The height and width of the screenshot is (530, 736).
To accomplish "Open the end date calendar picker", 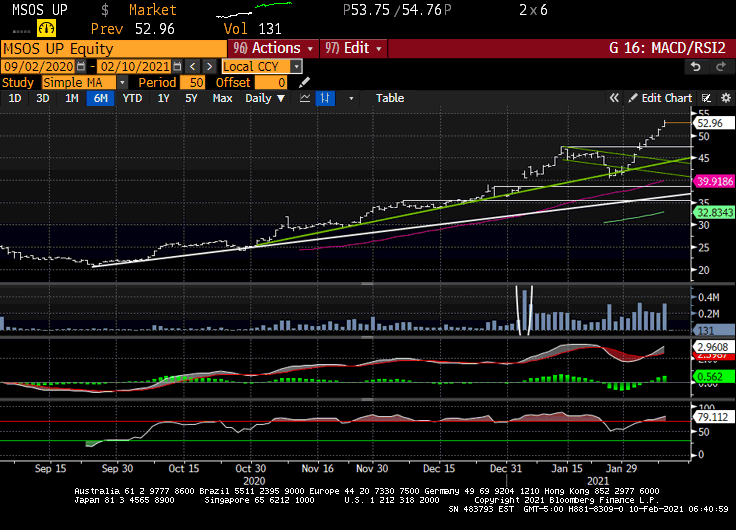I will [177, 66].
